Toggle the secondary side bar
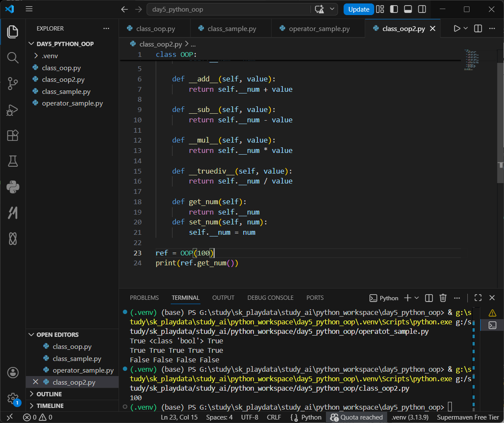The width and height of the screenshot is (504, 423). click(422, 9)
